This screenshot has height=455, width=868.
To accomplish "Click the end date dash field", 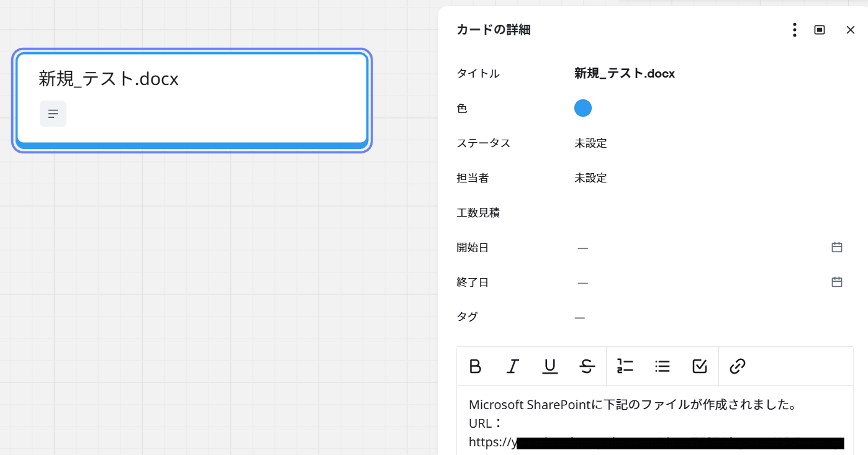I will (582, 282).
